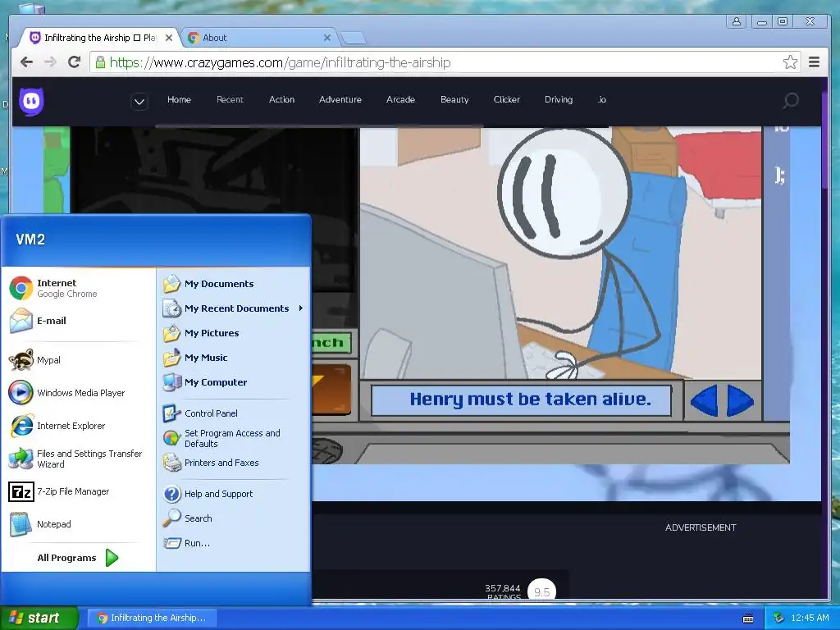
Task: Switch to Infiltrating the Airship tab
Action: pos(98,38)
